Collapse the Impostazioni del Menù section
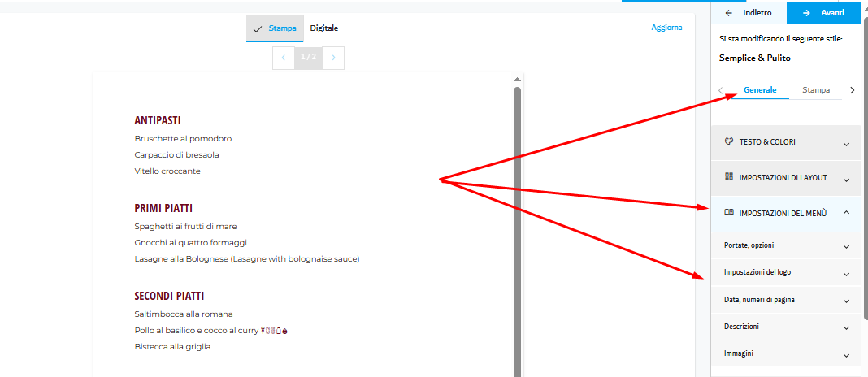 [786, 213]
